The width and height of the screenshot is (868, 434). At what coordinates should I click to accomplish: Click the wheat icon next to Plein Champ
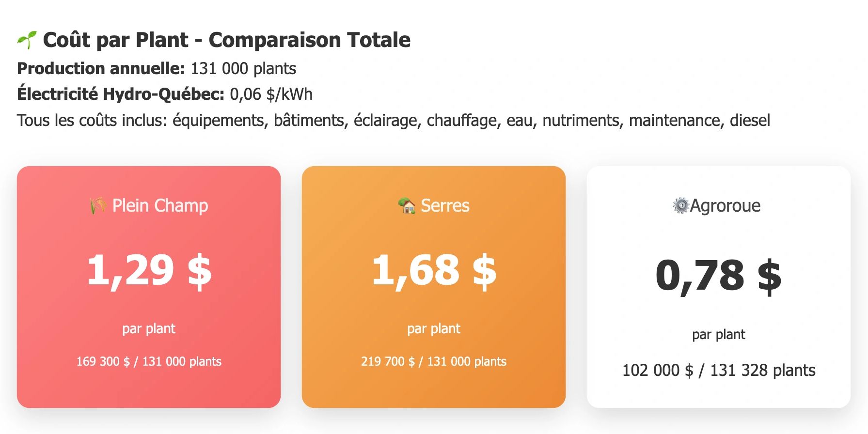98,206
